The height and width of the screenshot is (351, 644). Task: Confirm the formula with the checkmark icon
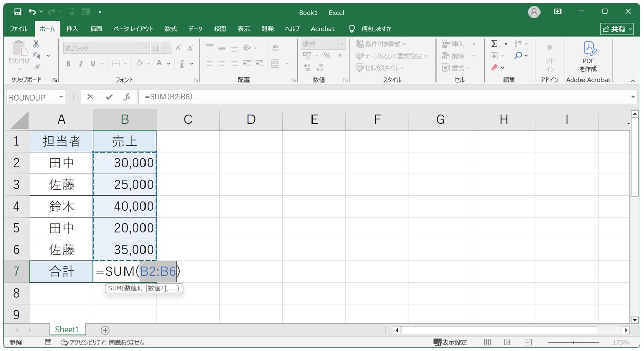click(108, 97)
